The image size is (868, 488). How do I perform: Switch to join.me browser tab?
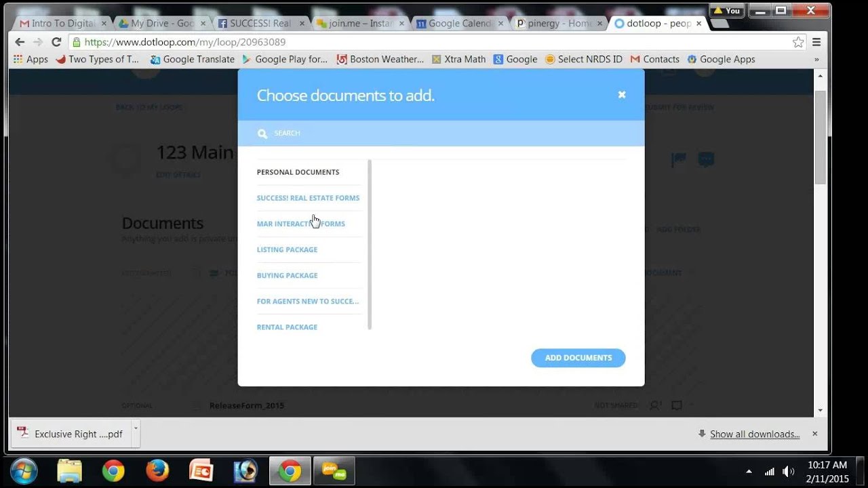359,23
